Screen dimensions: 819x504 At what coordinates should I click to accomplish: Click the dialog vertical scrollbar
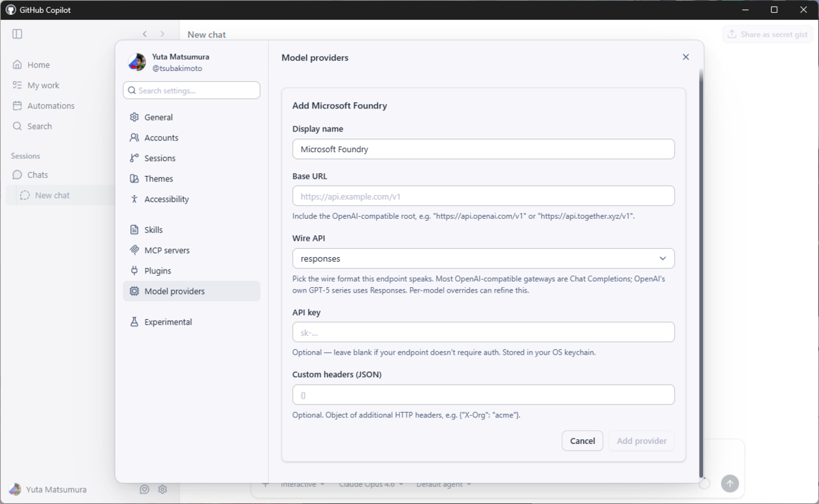[701, 273]
